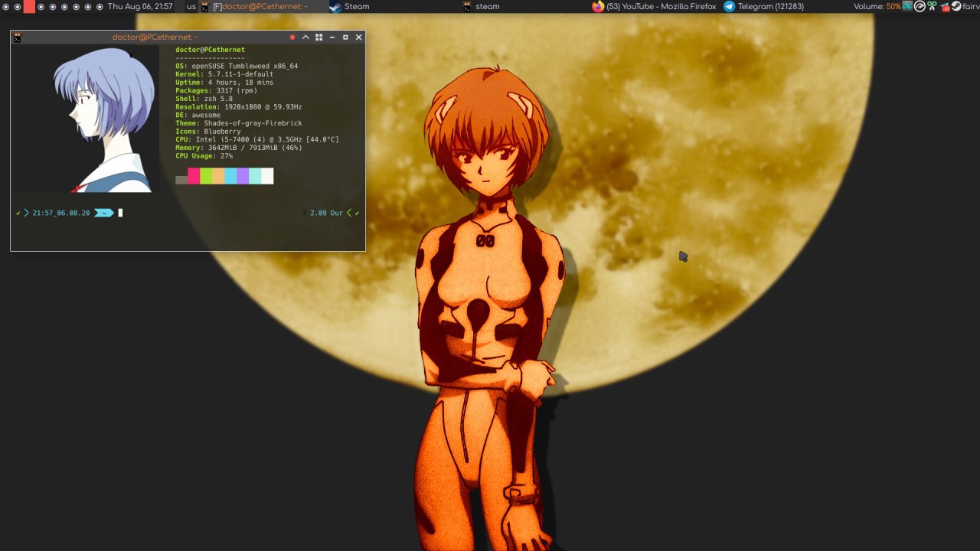The width and height of the screenshot is (980, 551).
Task: Open the Steam system tray icon
Action: click(x=956, y=6)
